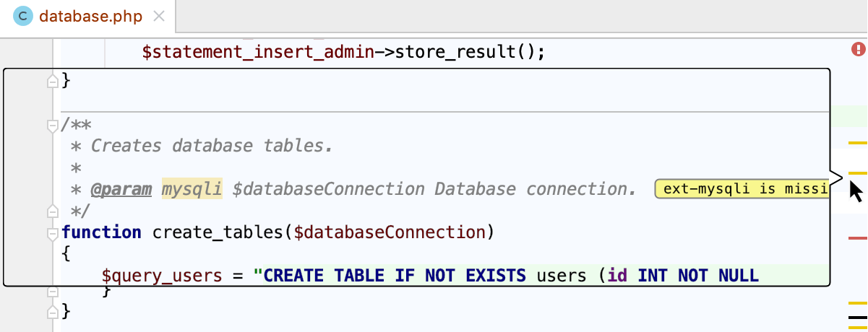
Task: Click the red error indicator icon
Action: [x=858, y=49]
